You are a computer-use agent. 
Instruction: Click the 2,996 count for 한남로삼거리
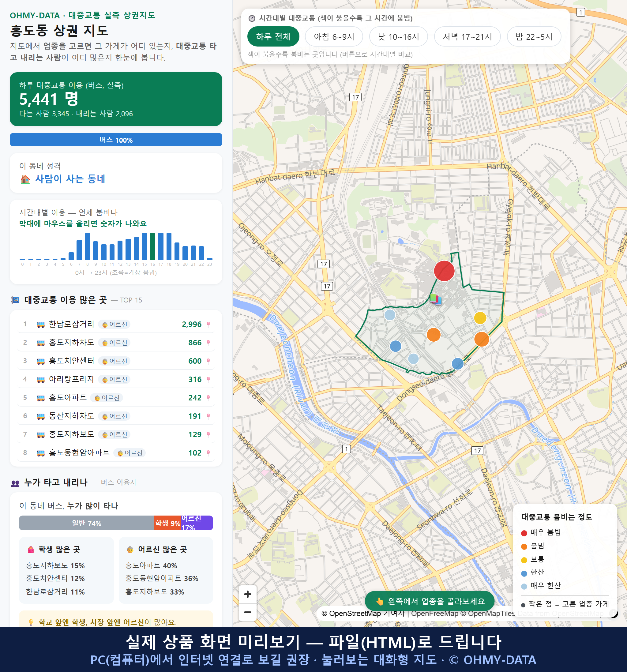coord(192,325)
